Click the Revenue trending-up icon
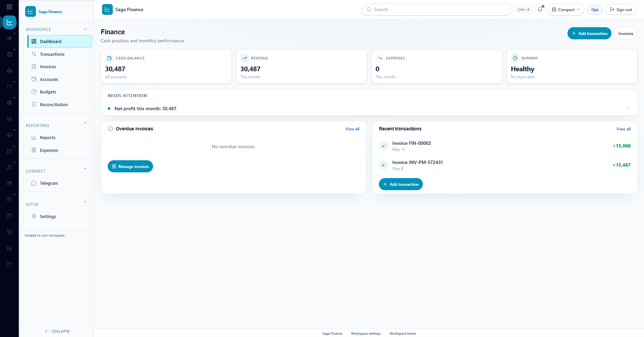This screenshot has height=337, width=644. point(245,58)
